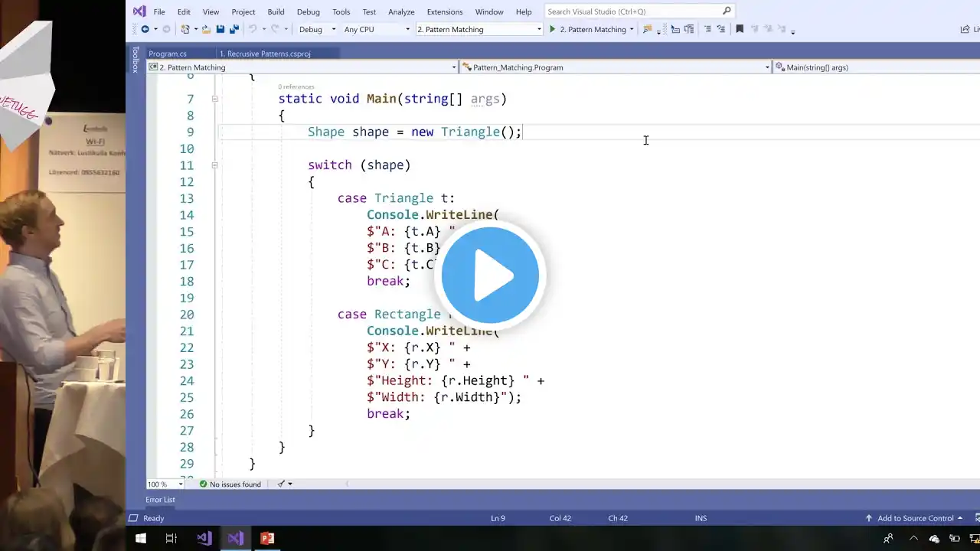Click the No issues found indicator
Viewport: 980px width, 551px height.
(230, 484)
